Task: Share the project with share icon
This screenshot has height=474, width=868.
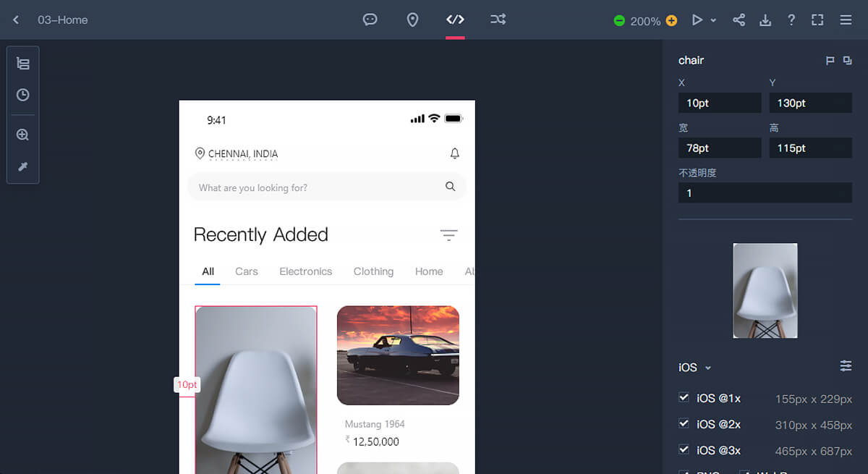Action: (739, 20)
